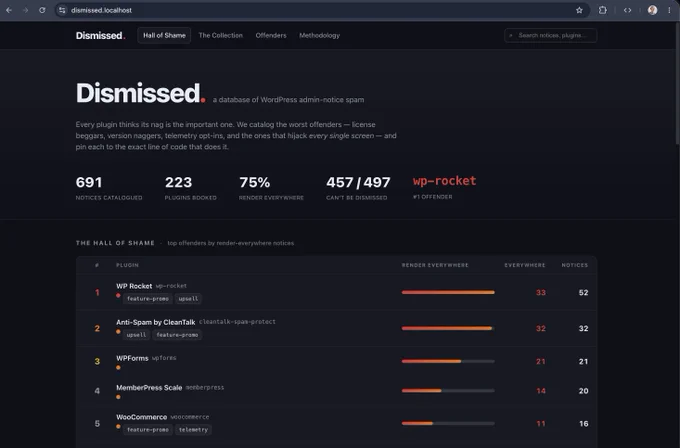Click the page vertical scrollbar

[677, 82]
